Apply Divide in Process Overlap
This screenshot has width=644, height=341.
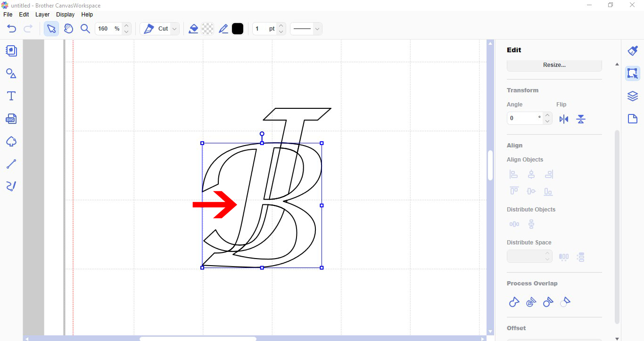click(x=531, y=302)
